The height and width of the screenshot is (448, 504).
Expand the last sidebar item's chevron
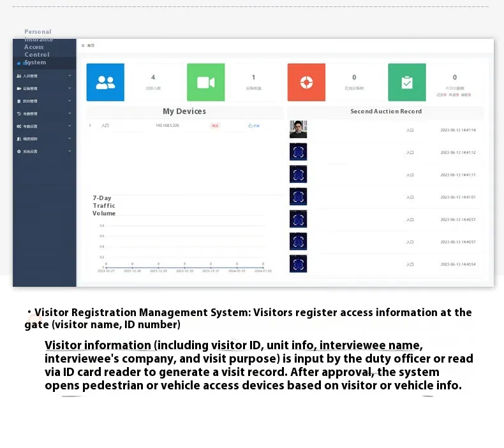click(70, 151)
